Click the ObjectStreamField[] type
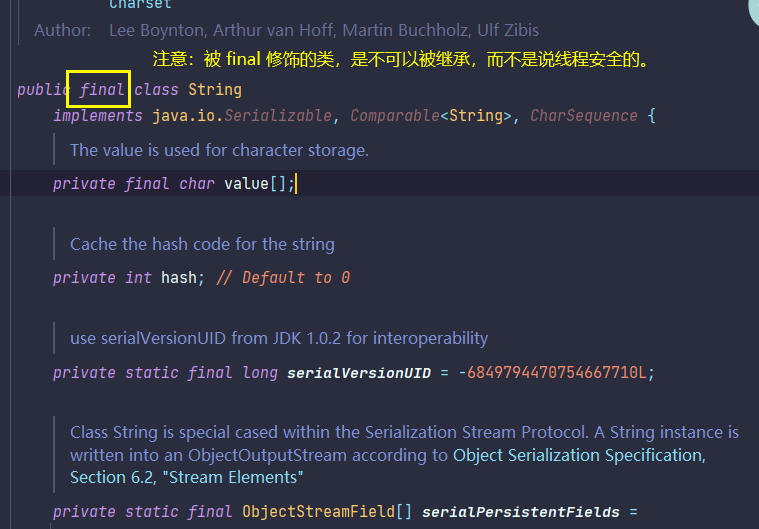 coord(327,512)
